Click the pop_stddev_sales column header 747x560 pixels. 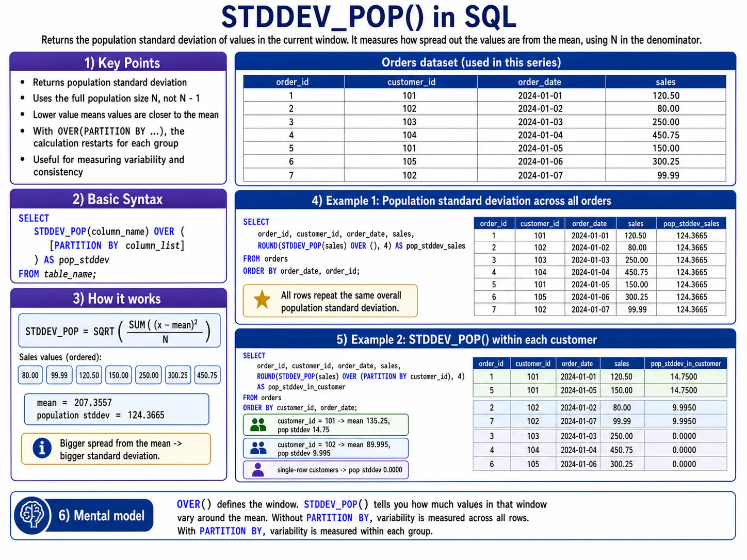pyautogui.click(x=691, y=223)
